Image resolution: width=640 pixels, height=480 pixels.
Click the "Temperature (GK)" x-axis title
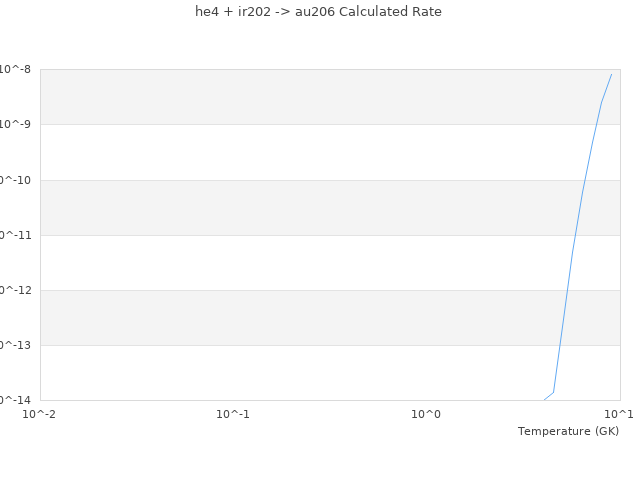pos(568,431)
